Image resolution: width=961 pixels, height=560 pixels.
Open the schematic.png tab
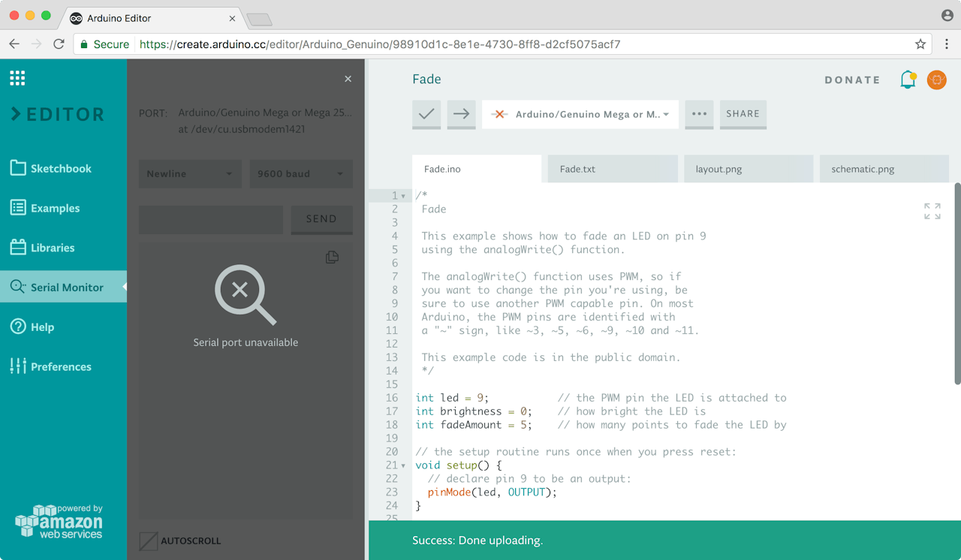[x=884, y=169]
